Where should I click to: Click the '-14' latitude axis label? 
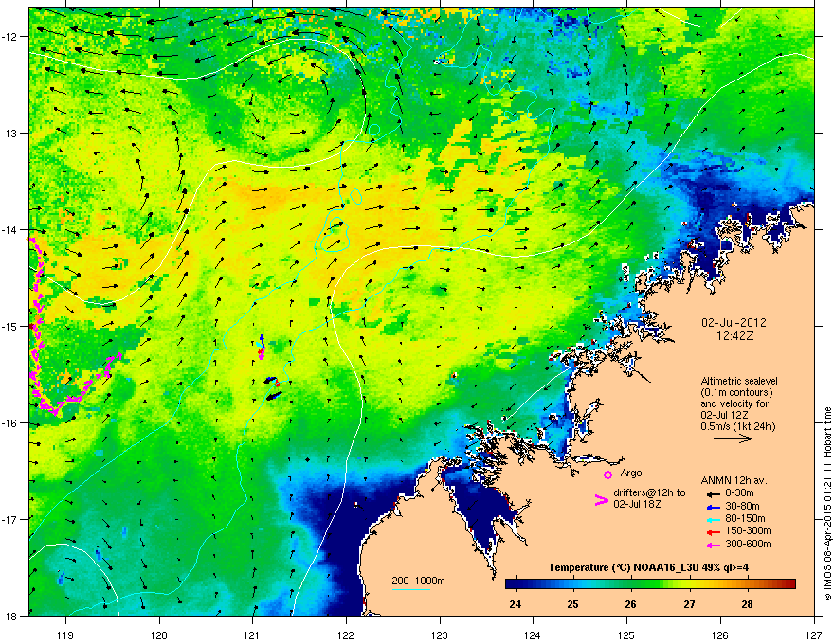coord(10,229)
